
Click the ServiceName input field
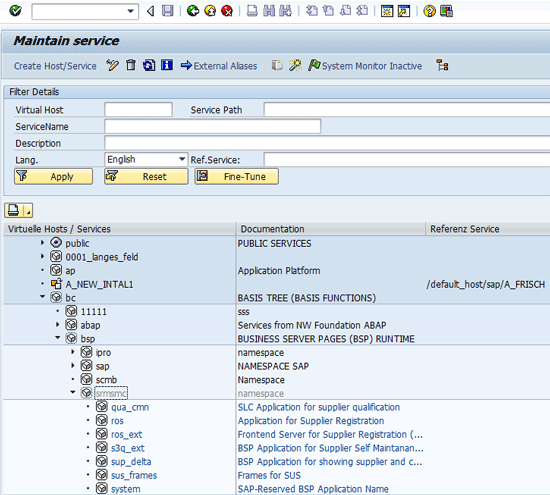tap(213, 126)
